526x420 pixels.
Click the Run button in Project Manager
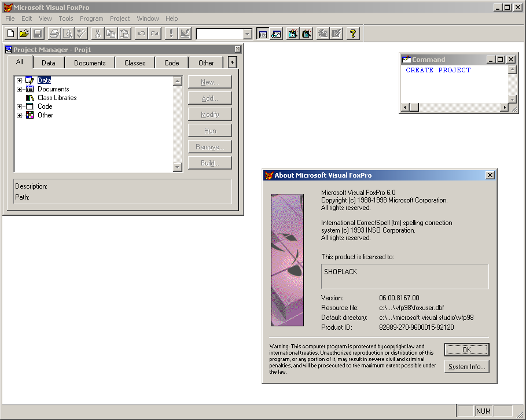coord(209,131)
